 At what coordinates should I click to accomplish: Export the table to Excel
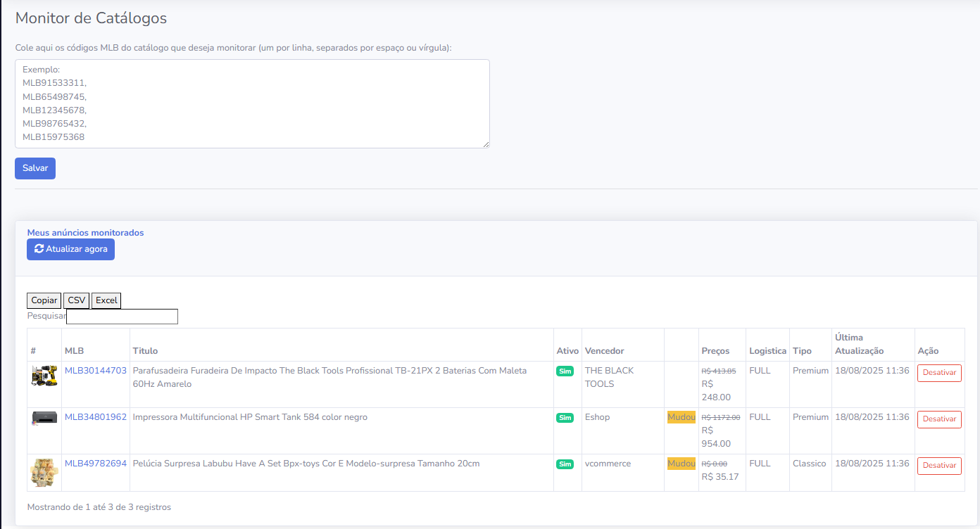click(106, 300)
